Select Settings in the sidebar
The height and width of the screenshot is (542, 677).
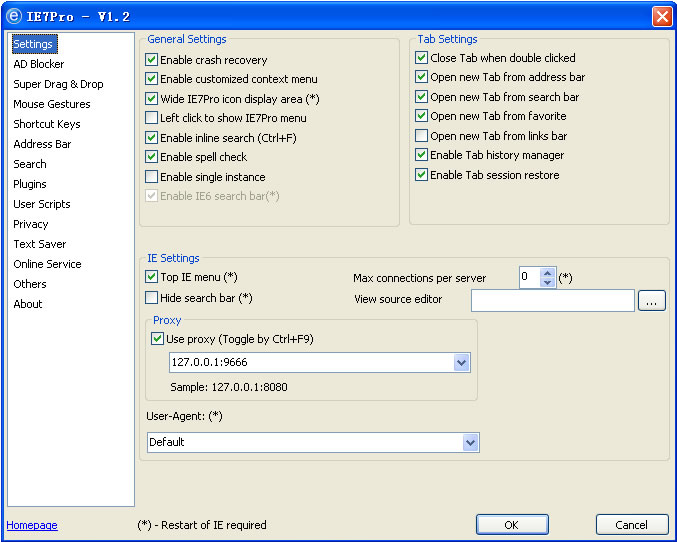click(33, 44)
